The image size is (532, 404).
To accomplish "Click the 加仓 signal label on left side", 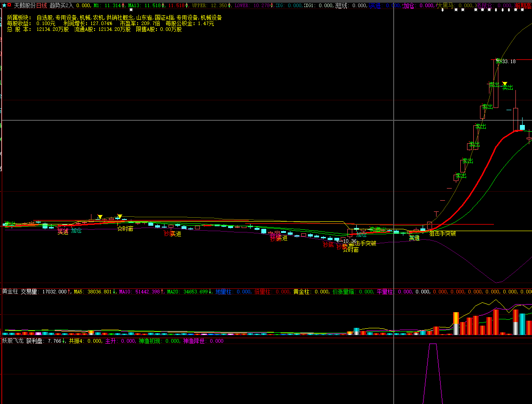I will point(76,231).
